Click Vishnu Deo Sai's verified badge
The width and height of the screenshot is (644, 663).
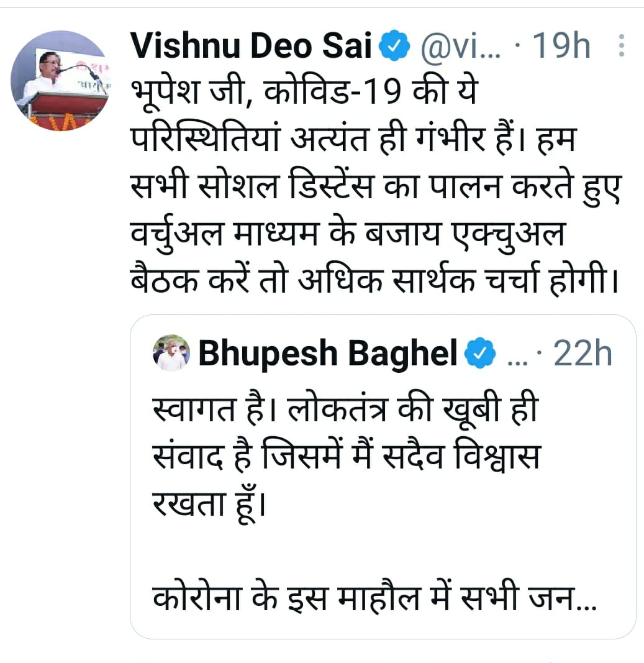394,48
